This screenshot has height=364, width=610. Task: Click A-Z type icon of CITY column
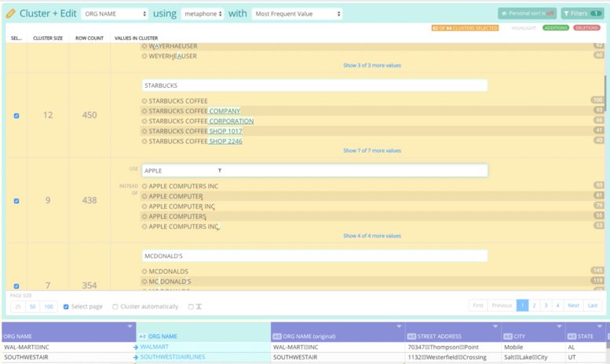pyautogui.click(x=508, y=337)
